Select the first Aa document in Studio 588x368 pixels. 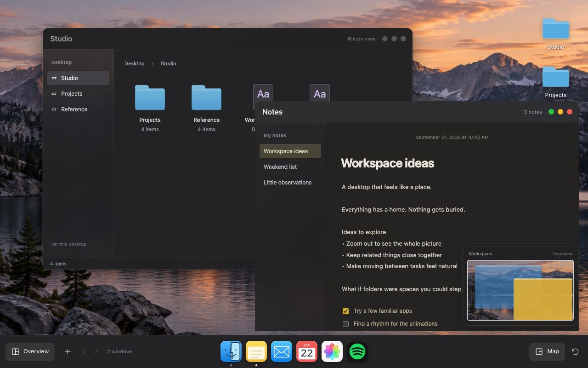[x=263, y=93]
